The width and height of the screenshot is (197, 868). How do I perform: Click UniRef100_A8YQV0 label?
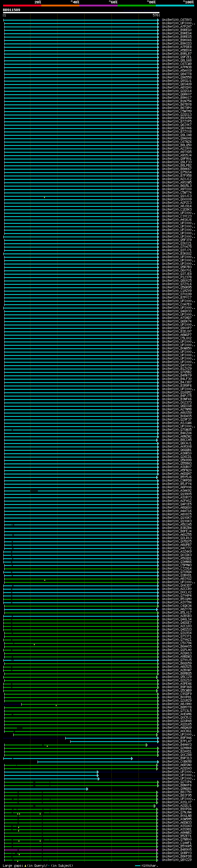[177, 88]
